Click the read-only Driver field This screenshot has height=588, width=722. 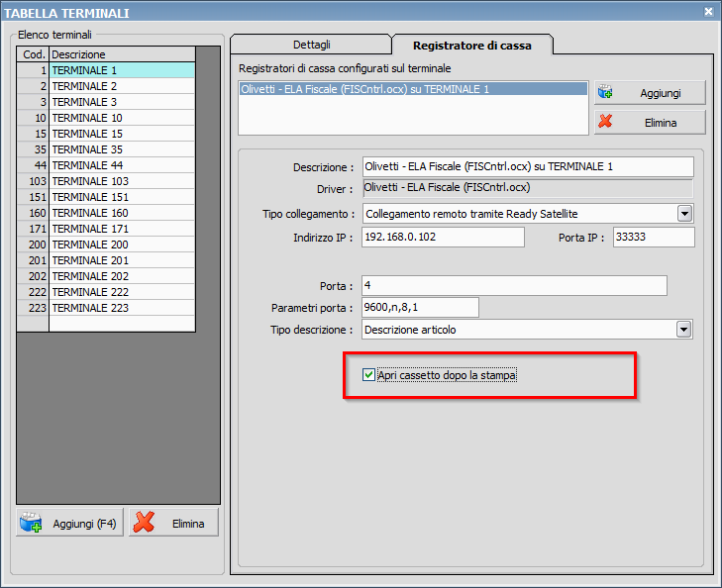pyautogui.click(x=528, y=188)
